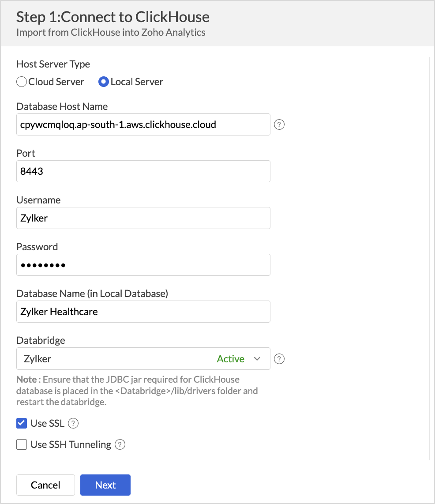435x504 pixels.
Task: Select the Cloud Server radio button
Action: tap(22, 82)
